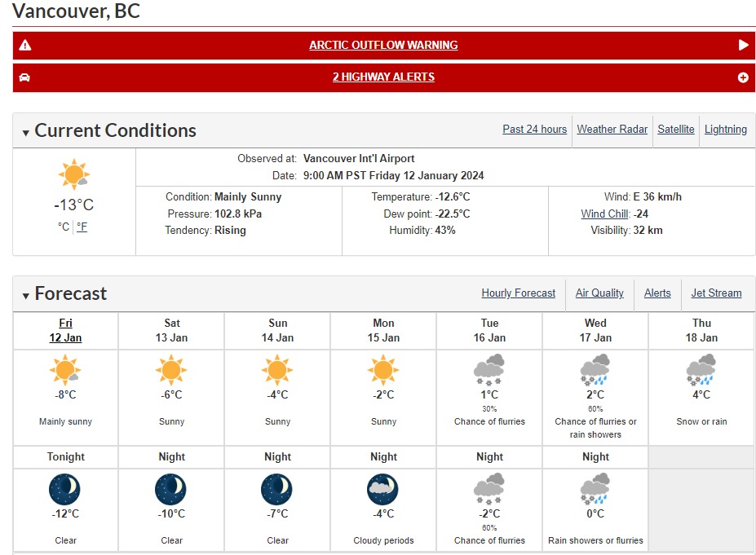Viewport: 756px width, 555px height.
Task: Click tonight's clear moon icon
Action: (65, 488)
